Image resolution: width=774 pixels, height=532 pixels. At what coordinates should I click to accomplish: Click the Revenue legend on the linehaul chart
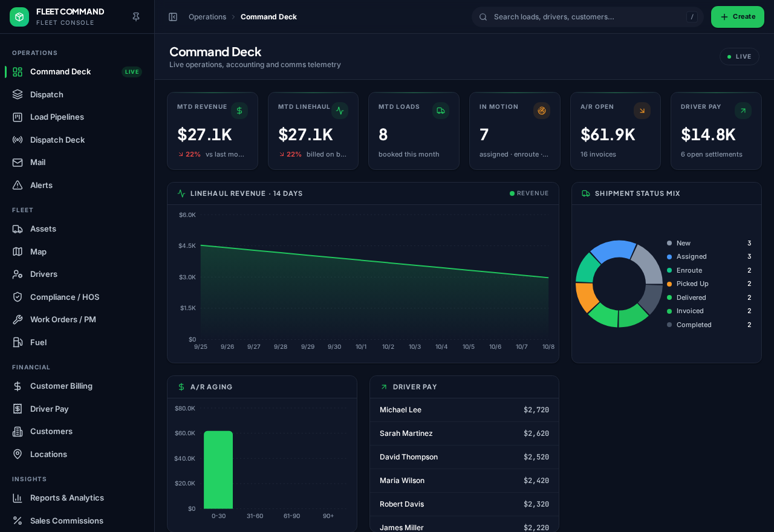pyautogui.click(x=529, y=193)
